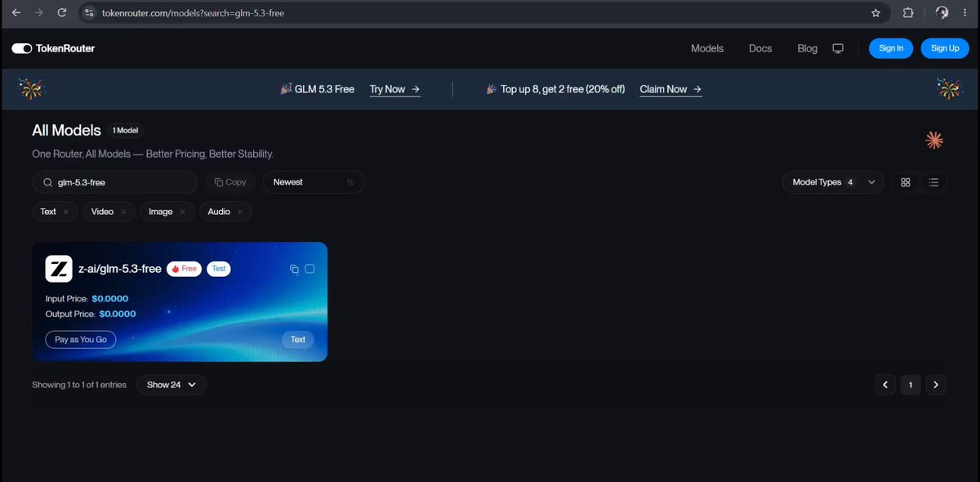Image resolution: width=980 pixels, height=482 pixels.
Task: Go to the previous results page
Action: coord(884,385)
